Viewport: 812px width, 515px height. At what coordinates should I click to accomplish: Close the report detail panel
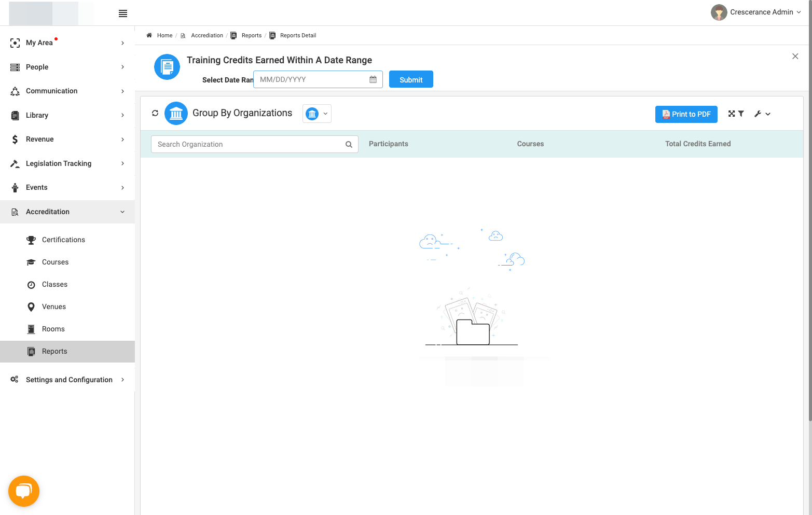(795, 56)
